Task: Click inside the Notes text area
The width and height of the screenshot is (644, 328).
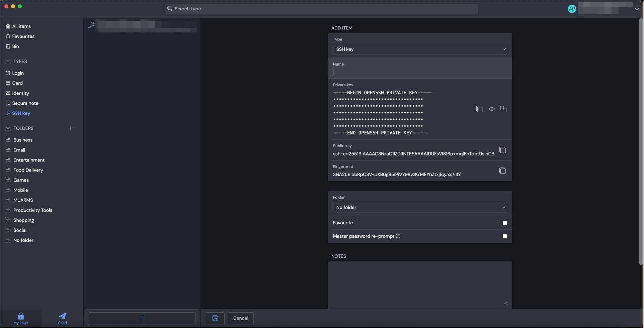Action: click(x=420, y=285)
